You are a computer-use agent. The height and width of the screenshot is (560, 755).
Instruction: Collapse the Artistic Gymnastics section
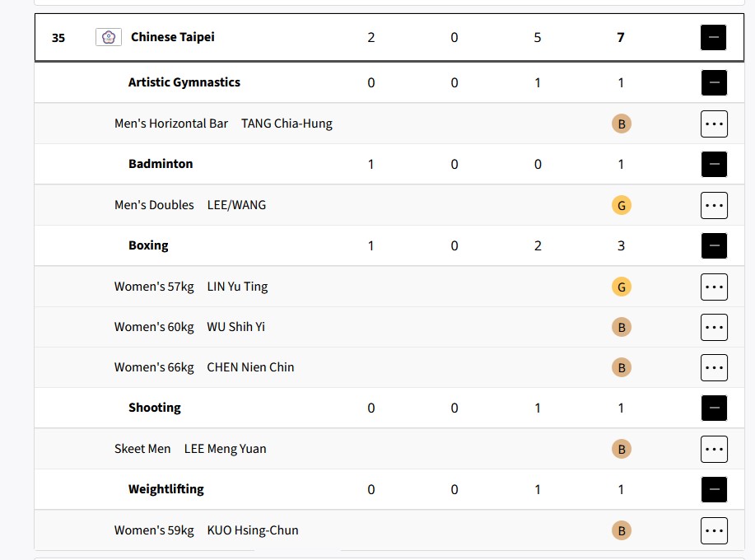click(x=713, y=82)
